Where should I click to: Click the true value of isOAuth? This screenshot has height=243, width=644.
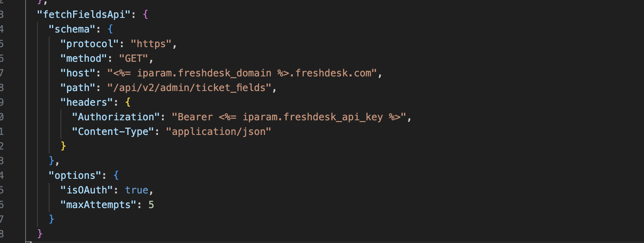tap(136, 190)
